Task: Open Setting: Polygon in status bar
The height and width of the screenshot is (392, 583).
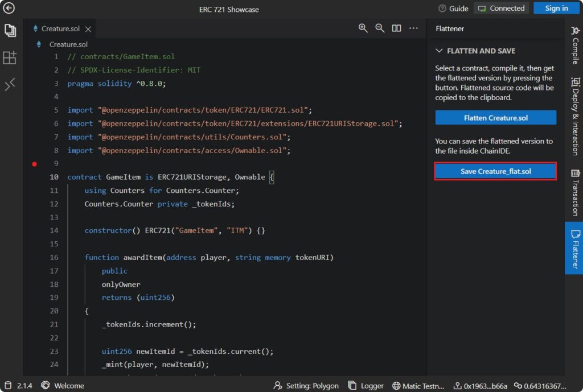Action: (x=306, y=386)
